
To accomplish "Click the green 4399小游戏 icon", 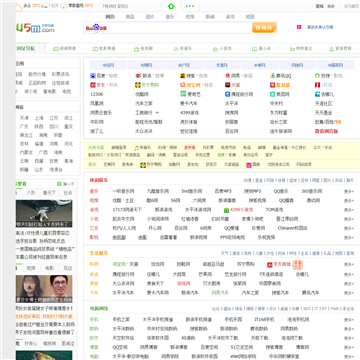I will pos(226,210).
